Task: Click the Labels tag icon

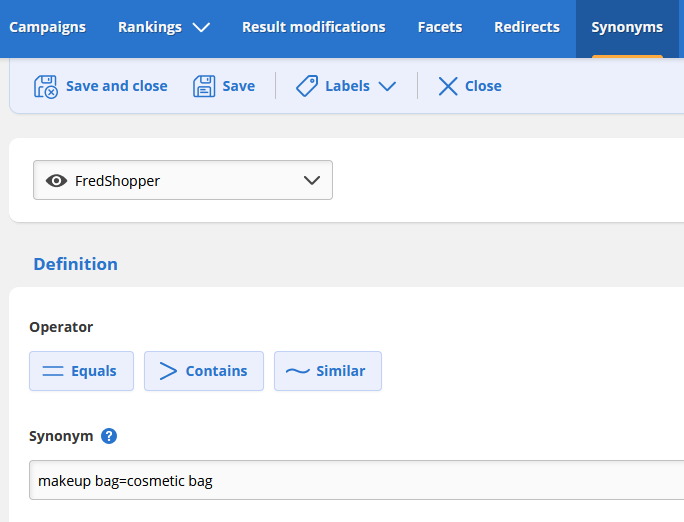Action: tap(307, 86)
